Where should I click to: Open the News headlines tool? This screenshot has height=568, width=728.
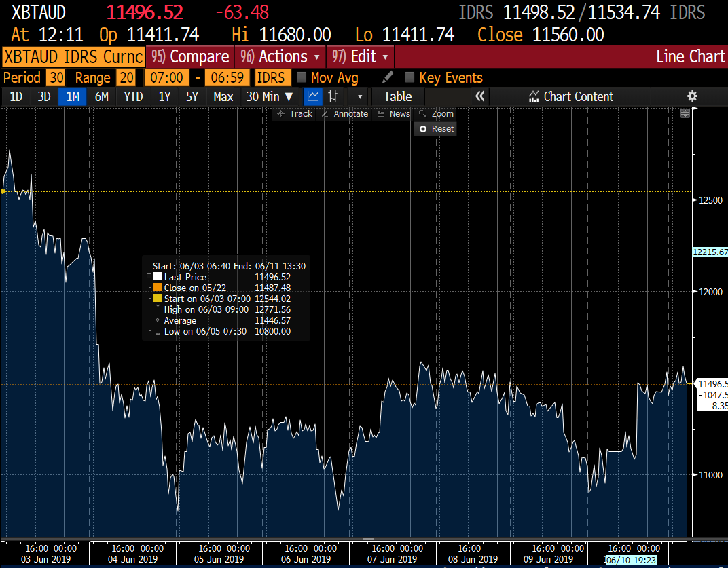point(393,113)
